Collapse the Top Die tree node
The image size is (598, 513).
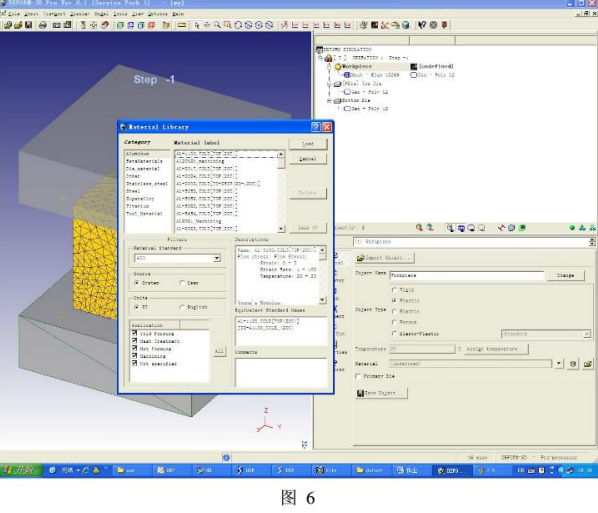(x=329, y=84)
